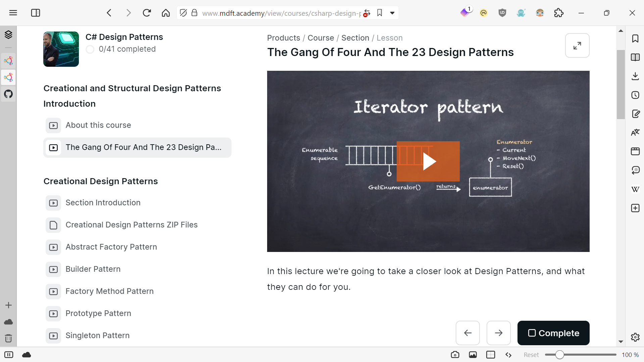Toggle image loading in the status bar

473,355
